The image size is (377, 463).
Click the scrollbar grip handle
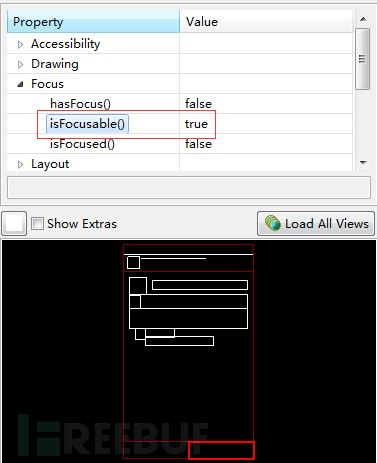(362, 59)
